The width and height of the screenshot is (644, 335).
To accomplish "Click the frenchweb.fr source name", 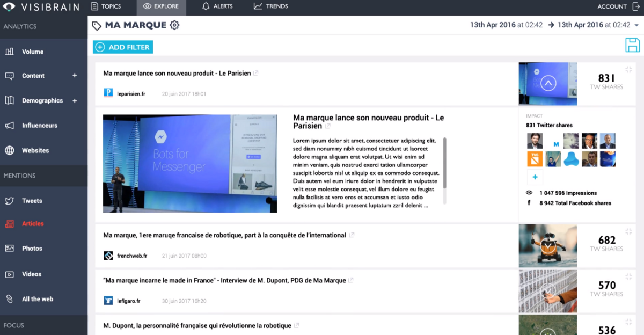I will 132,256.
